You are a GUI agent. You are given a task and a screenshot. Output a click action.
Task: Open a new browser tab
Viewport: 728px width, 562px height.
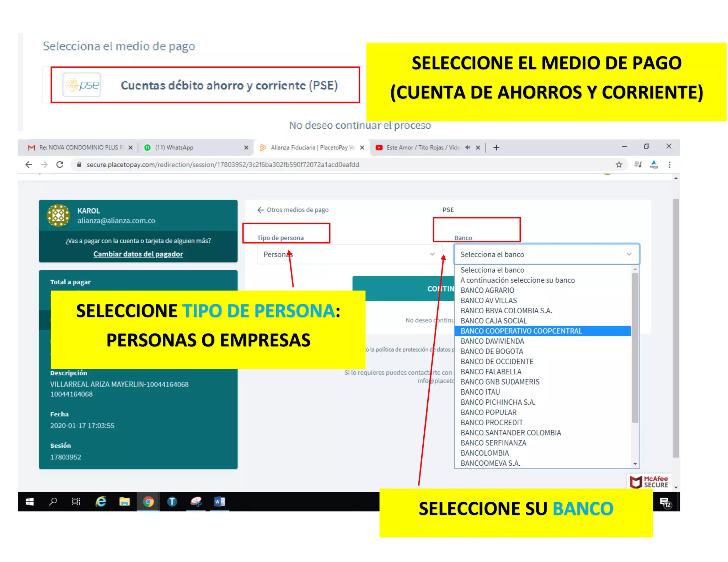tap(496, 147)
